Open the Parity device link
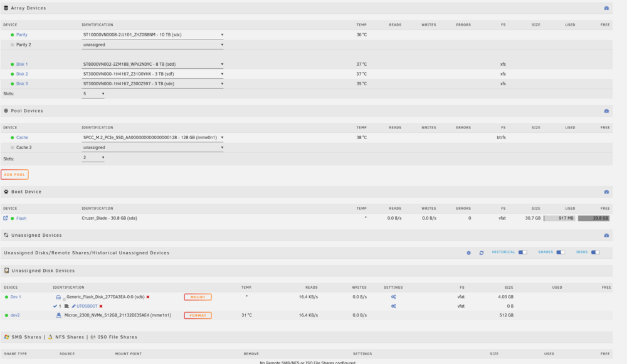 click(21, 34)
